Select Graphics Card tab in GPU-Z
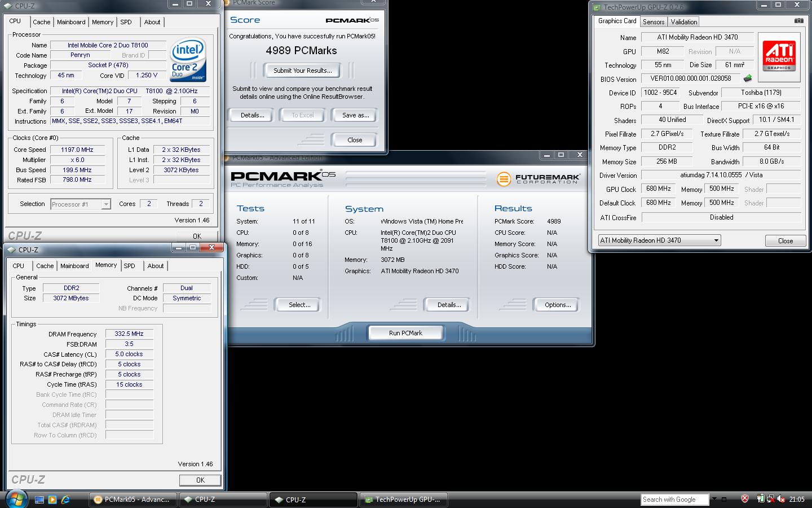812x508 pixels. pyautogui.click(x=617, y=21)
